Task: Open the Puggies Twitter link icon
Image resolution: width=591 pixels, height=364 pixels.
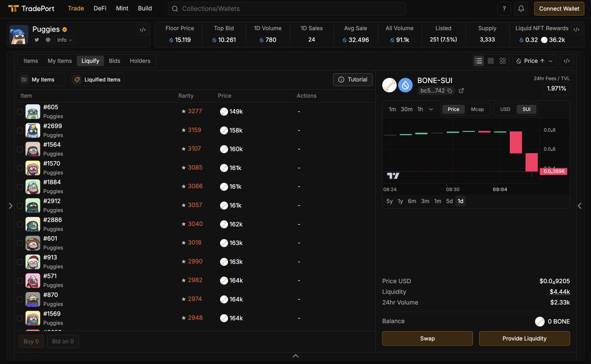Action: [37, 40]
